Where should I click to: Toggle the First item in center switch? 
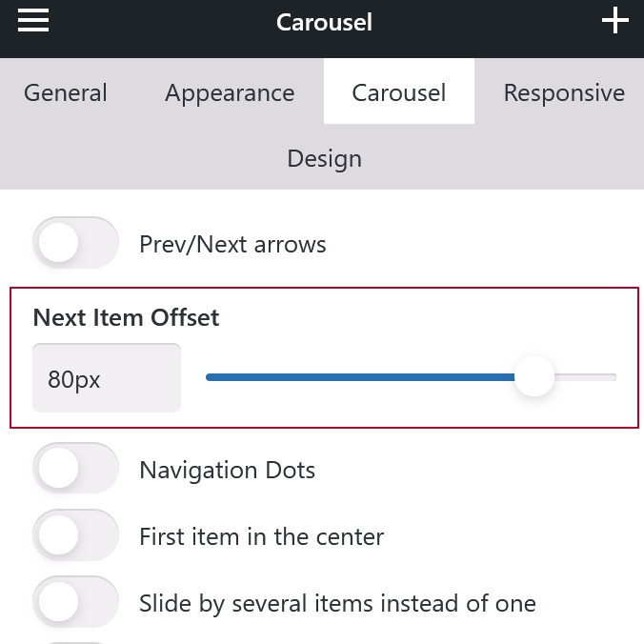[75, 536]
